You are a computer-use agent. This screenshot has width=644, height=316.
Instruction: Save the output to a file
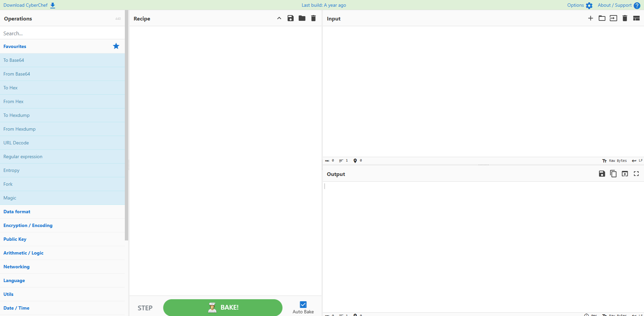point(602,174)
